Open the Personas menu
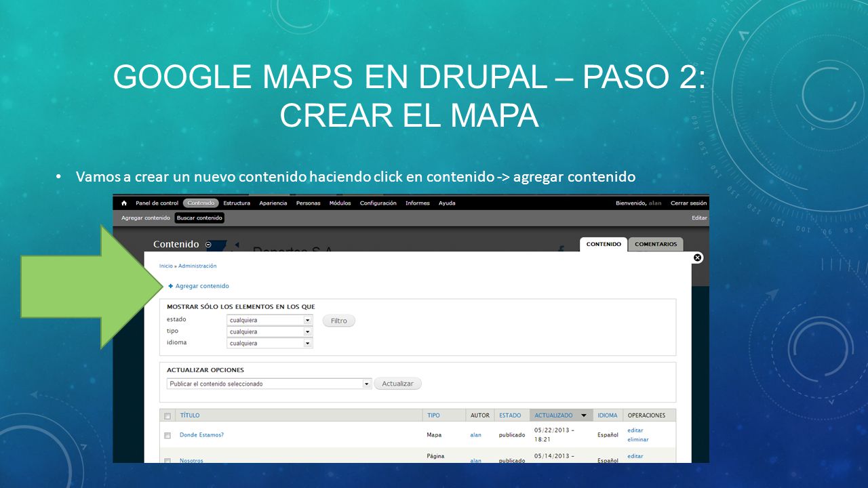This screenshot has height=488, width=868. pos(309,203)
